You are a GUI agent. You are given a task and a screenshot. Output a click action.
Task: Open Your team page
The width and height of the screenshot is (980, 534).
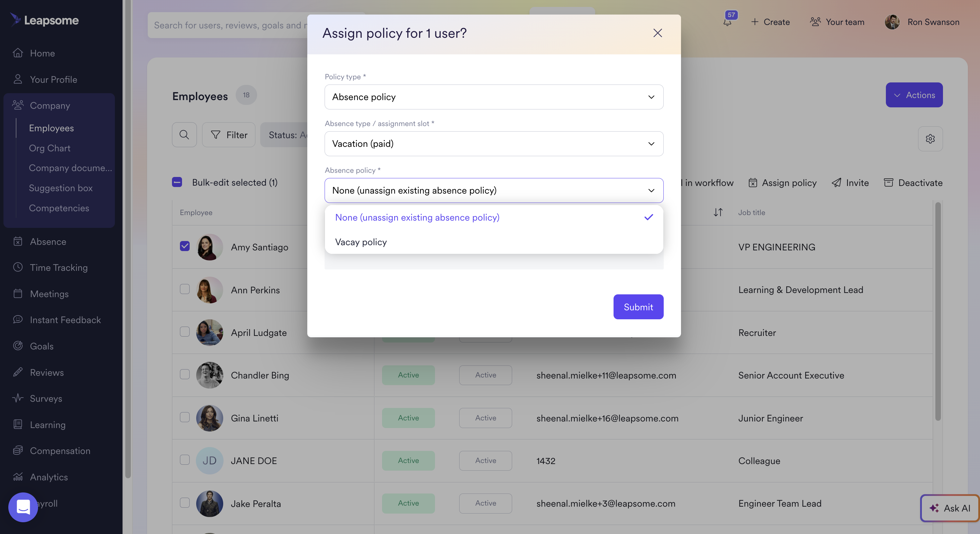pyautogui.click(x=837, y=22)
